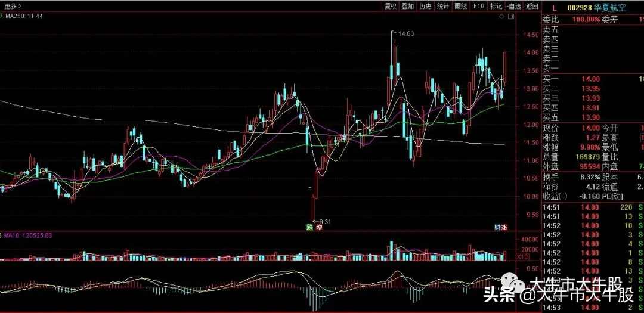The height and width of the screenshot is (313, 644).
Task: Toggle the side panel layout icon
Action: click(x=510, y=17)
